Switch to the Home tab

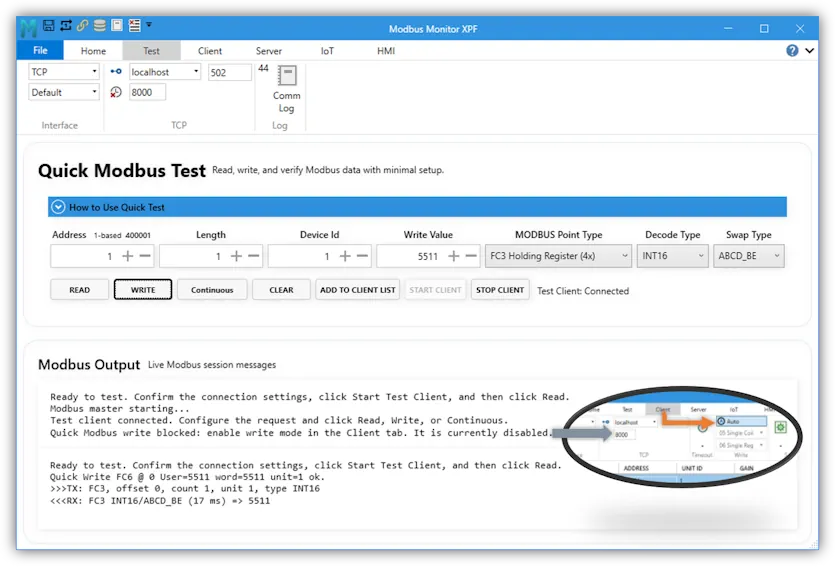(x=93, y=51)
